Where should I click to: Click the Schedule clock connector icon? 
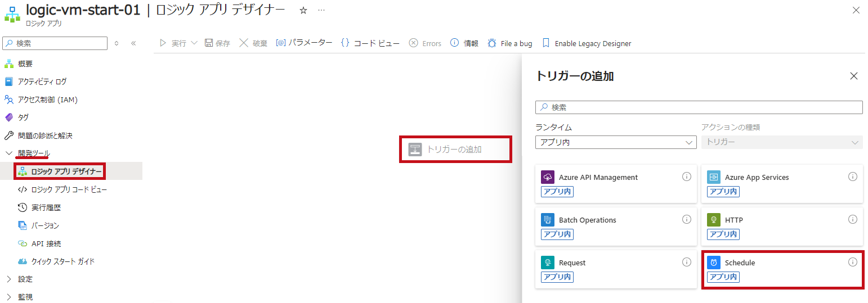(714, 263)
